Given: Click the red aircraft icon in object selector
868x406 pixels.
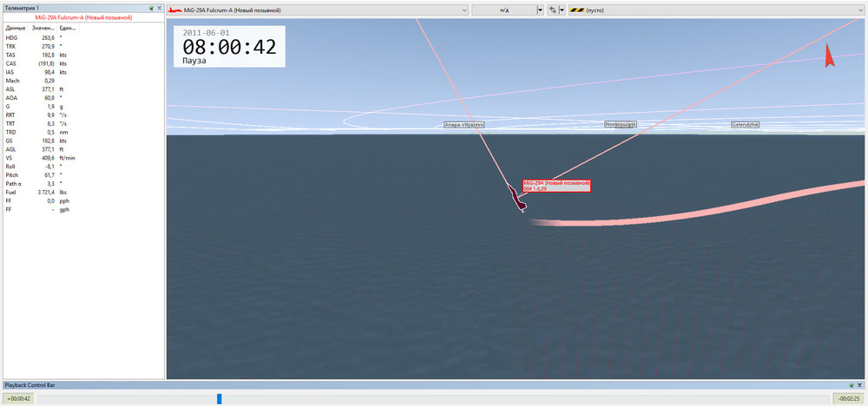Looking at the screenshot, I should point(175,10).
